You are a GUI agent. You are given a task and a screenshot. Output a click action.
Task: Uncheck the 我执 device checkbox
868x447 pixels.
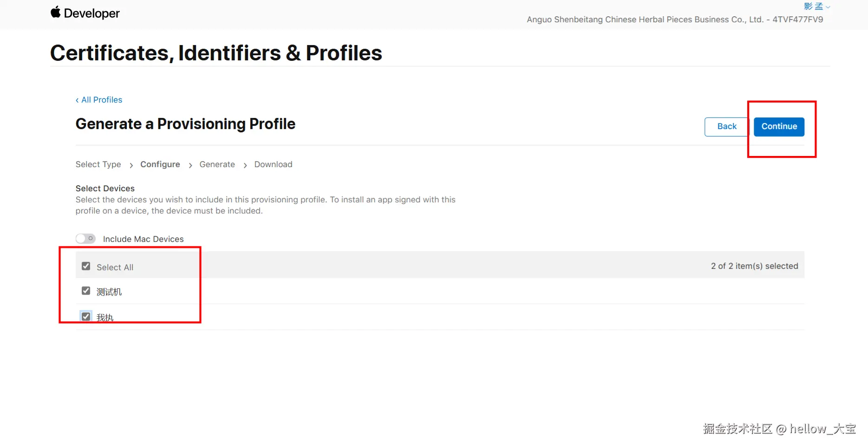click(86, 317)
